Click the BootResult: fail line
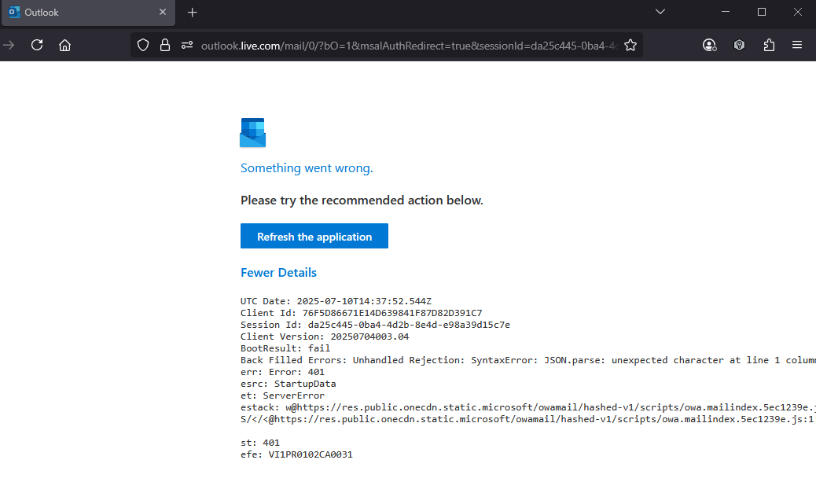816x504 pixels. (x=285, y=349)
